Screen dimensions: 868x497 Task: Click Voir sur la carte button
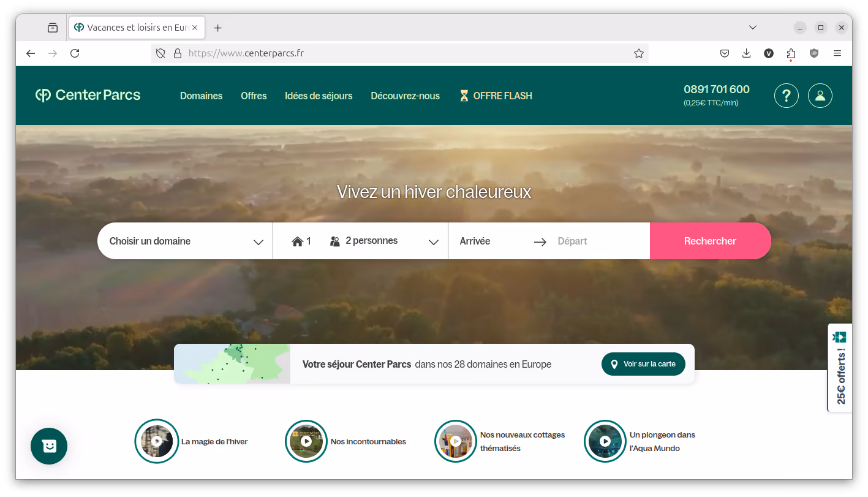tap(643, 364)
